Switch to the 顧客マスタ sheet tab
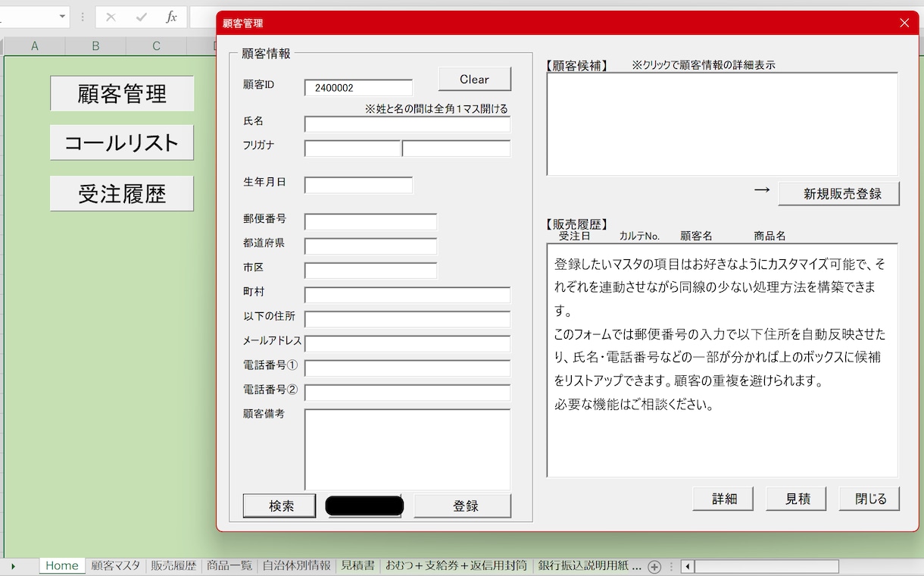Image resolution: width=924 pixels, height=576 pixels. click(x=116, y=566)
